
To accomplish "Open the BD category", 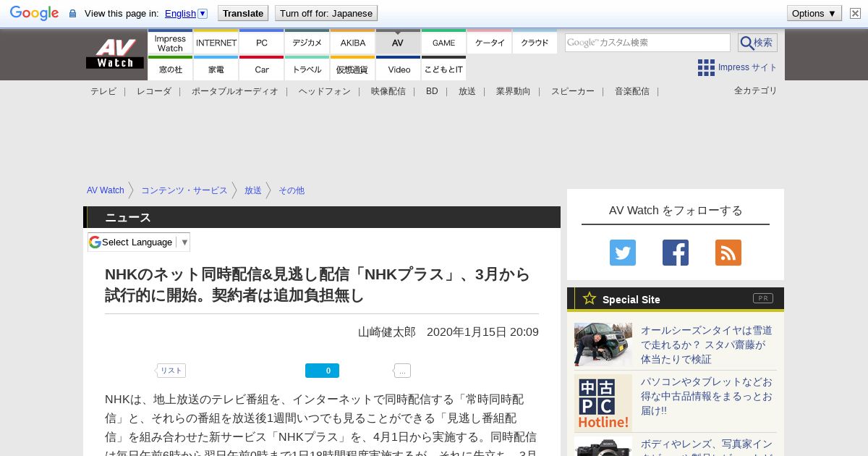I will pyautogui.click(x=432, y=91).
